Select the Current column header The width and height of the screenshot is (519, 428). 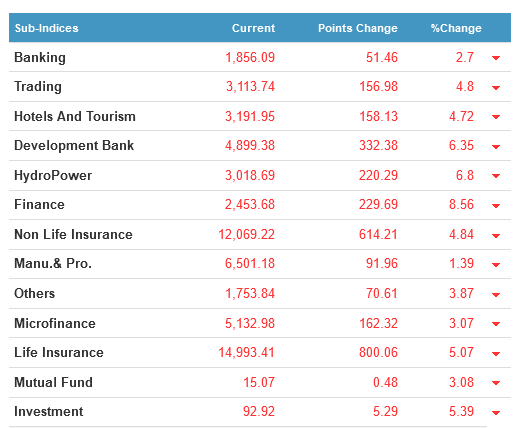pyautogui.click(x=253, y=28)
